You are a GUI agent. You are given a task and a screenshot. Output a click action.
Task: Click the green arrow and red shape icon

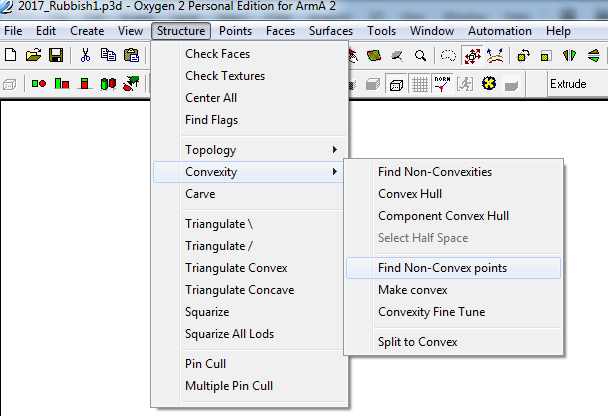point(131,83)
